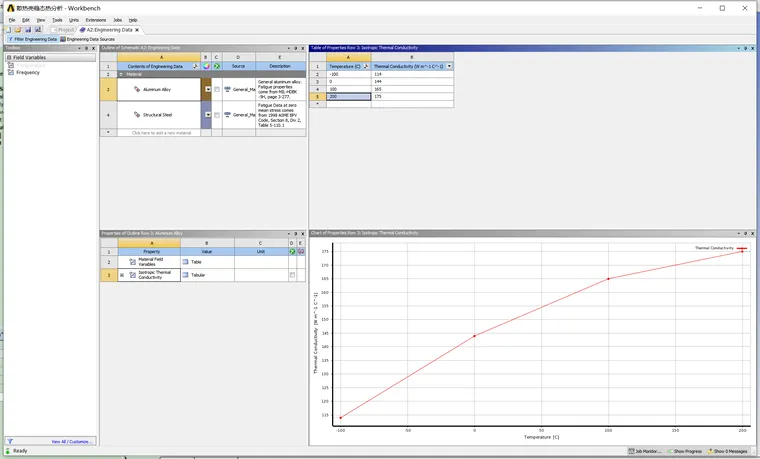Open the View menu

(41, 20)
